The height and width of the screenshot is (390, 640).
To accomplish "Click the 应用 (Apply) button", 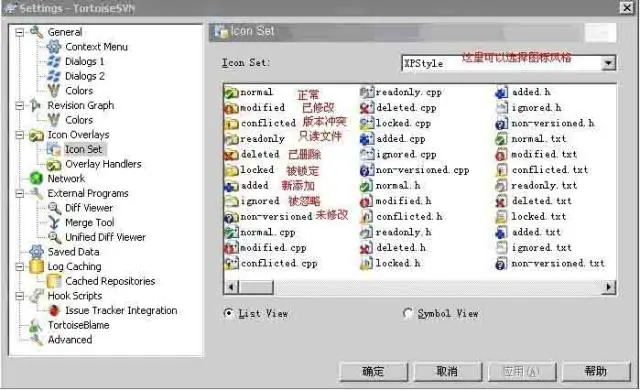I will 522,371.
